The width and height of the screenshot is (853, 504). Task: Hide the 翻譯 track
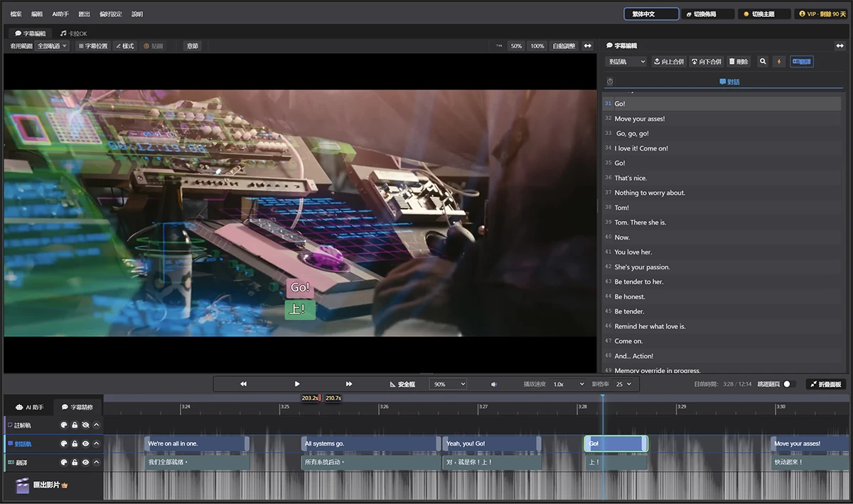(x=85, y=463)
